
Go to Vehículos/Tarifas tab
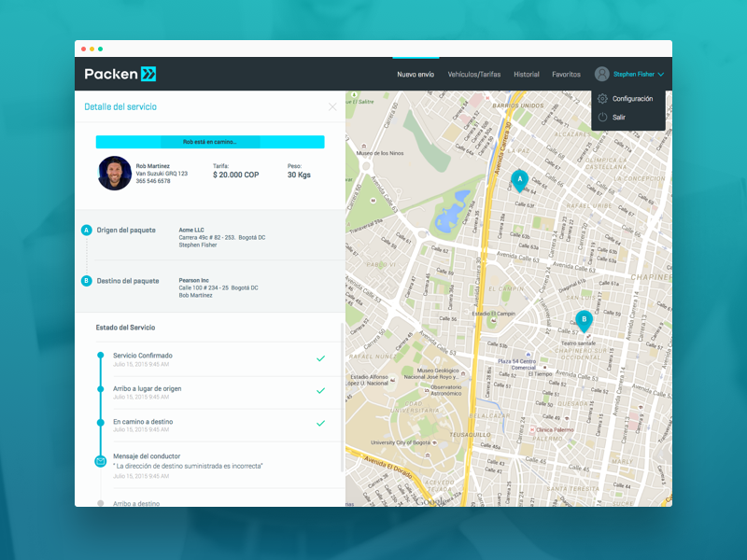coord(474,75)
